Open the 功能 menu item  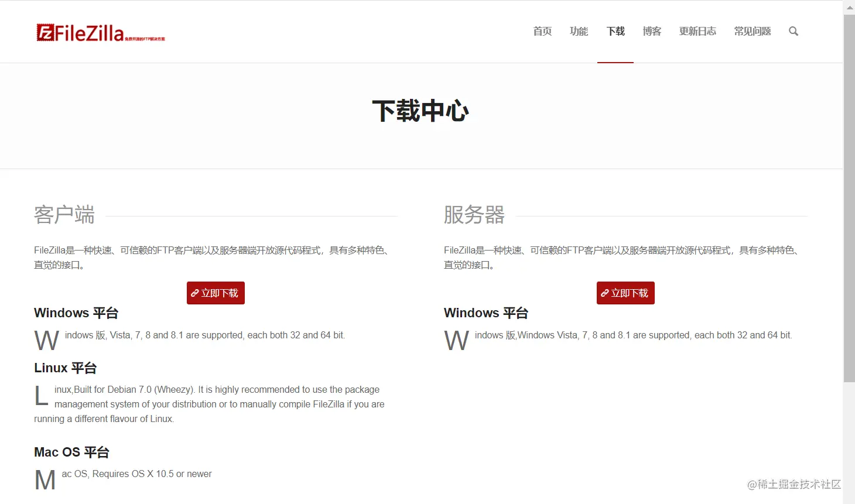click(579, 31)
